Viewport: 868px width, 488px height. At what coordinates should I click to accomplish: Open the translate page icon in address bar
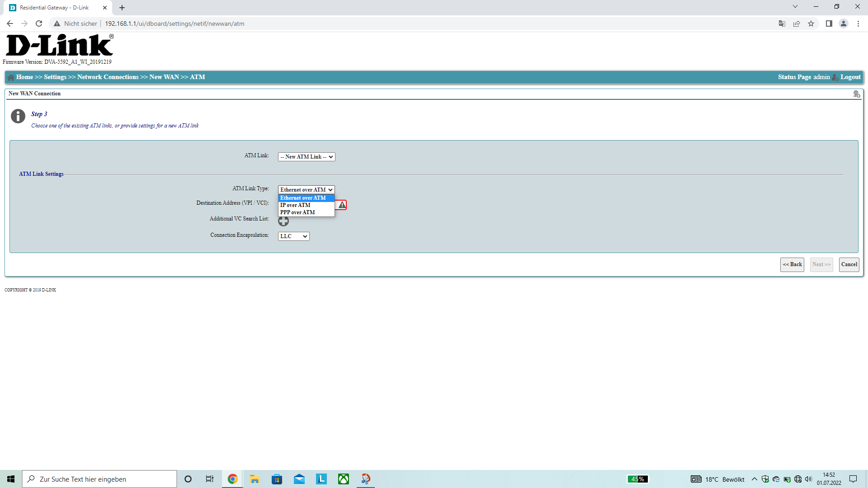pyautogui.click(x=782, y=23)
